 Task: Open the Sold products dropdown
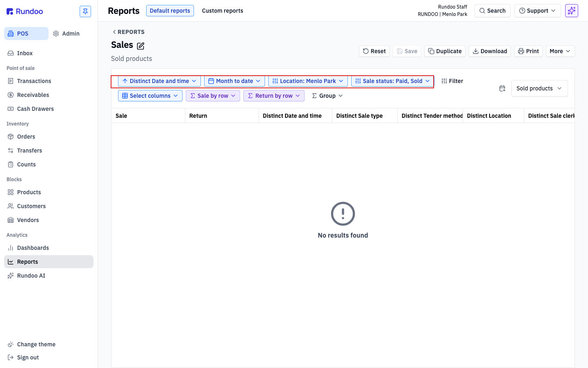[539, 88]
